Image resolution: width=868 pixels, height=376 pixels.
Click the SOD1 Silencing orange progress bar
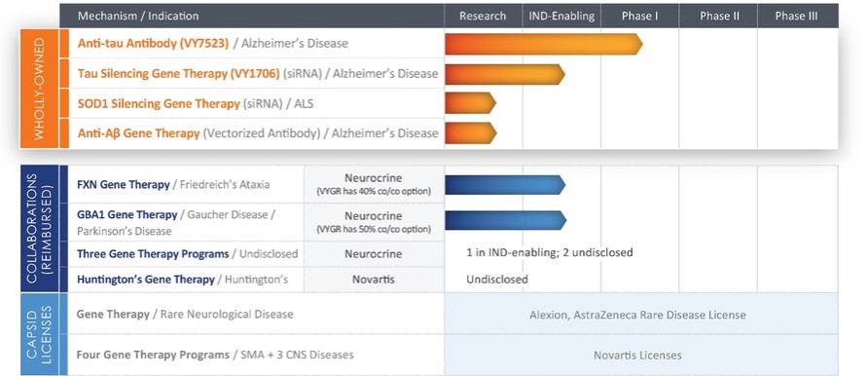(x=471, y=103)
